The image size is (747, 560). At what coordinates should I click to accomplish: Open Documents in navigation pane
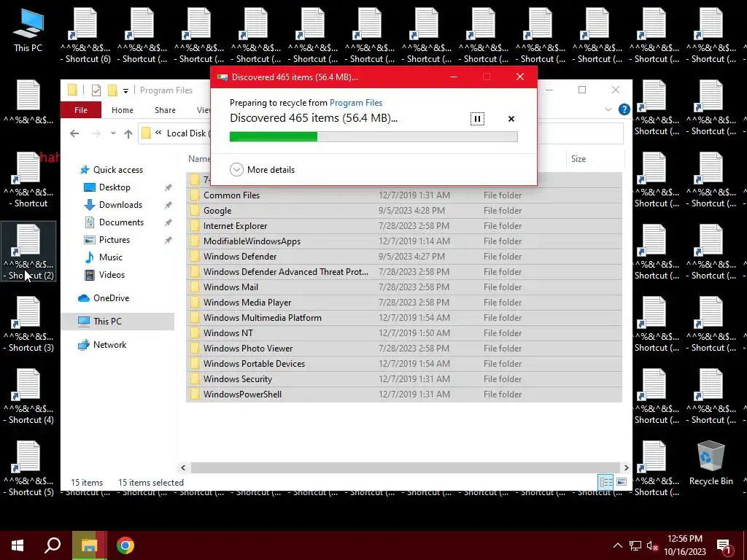[121, 222]
